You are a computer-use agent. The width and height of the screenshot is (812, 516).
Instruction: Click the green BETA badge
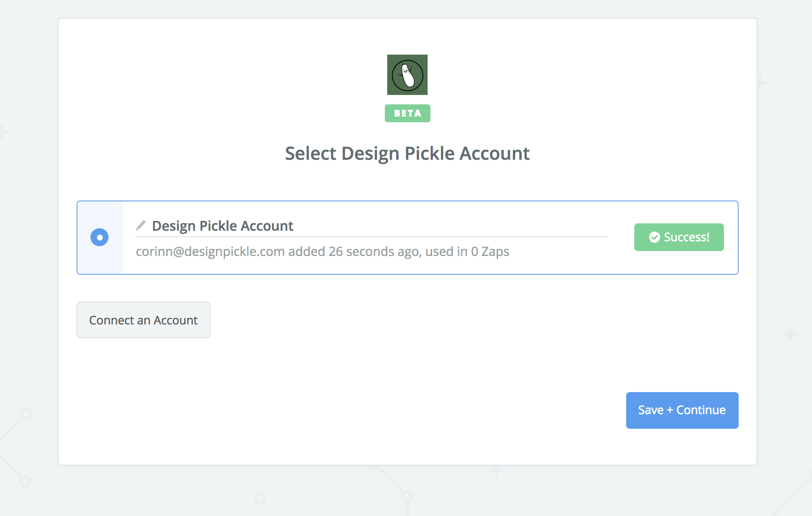pos(408,113)
